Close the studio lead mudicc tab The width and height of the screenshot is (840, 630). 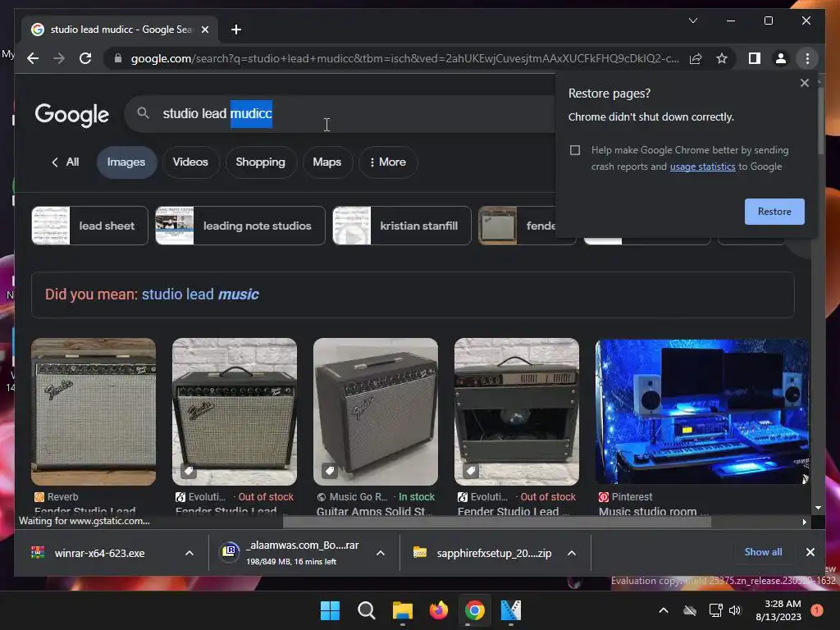click(204, 30)
